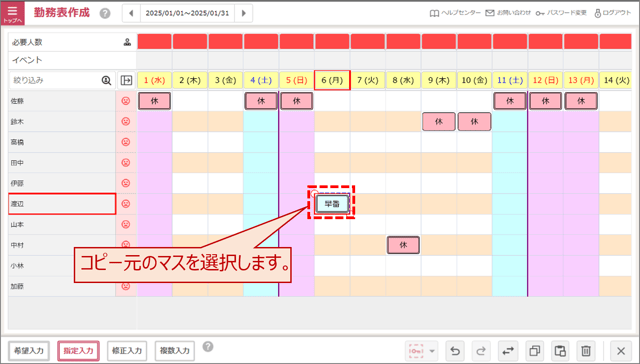The image size is (640, 364).
Task: Go to next month period arrow
Action: 244,13
